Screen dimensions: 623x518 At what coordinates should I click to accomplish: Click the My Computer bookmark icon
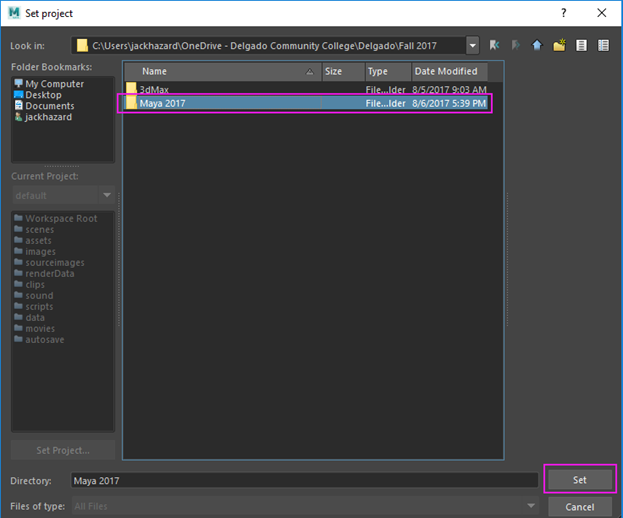18,83
